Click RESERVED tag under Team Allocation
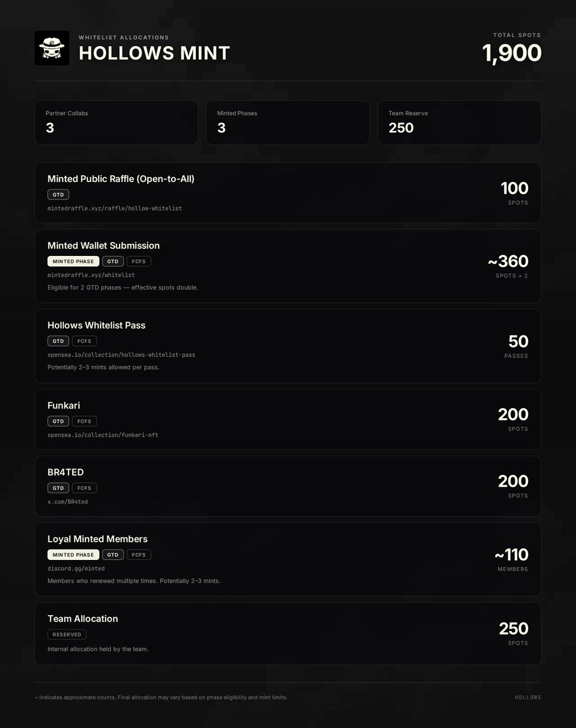The width and height of the screenshot is (576, 728). 67,635
